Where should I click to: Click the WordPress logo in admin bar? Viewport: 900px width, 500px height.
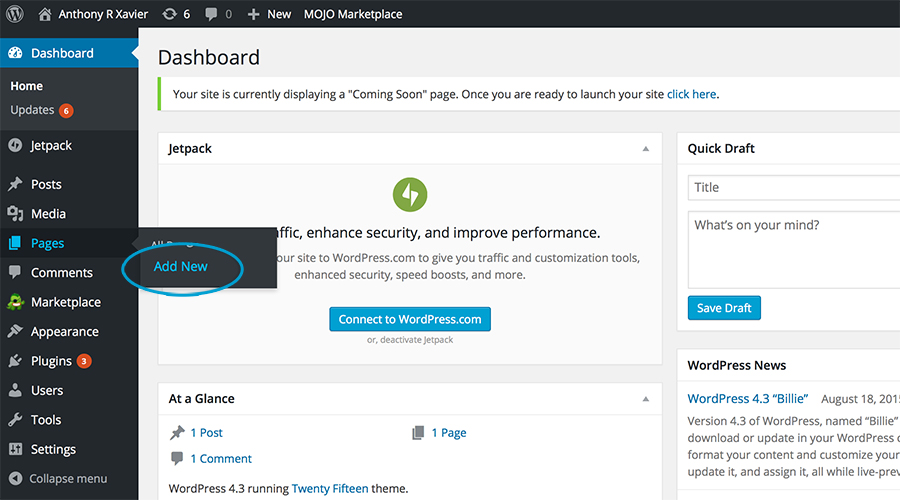15,14
